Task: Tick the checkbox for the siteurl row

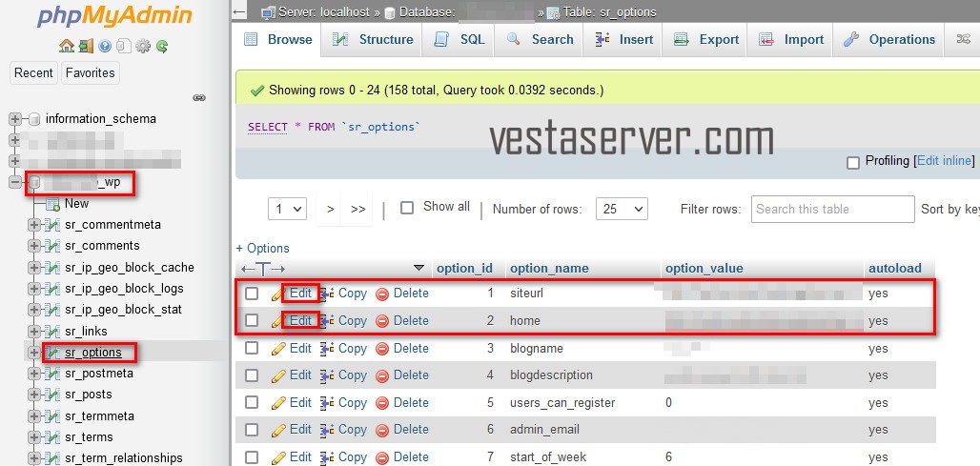Action: tap(252, 294)
